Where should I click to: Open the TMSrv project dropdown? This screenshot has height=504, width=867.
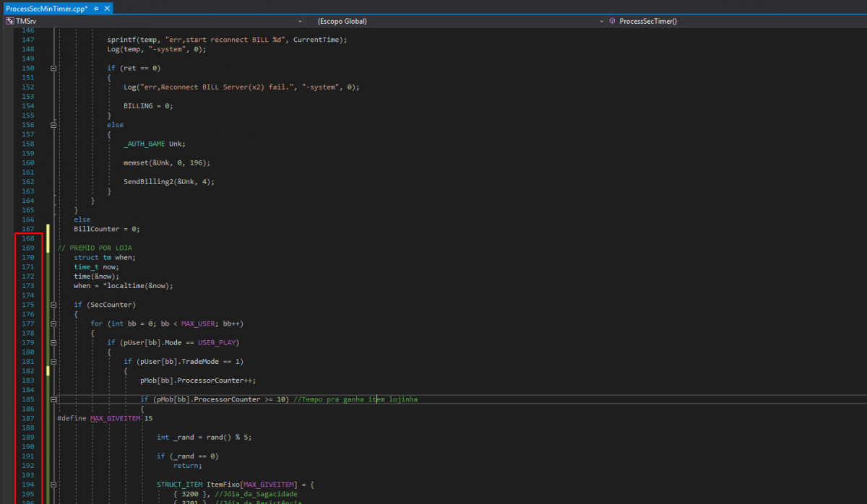click(298, 22)
